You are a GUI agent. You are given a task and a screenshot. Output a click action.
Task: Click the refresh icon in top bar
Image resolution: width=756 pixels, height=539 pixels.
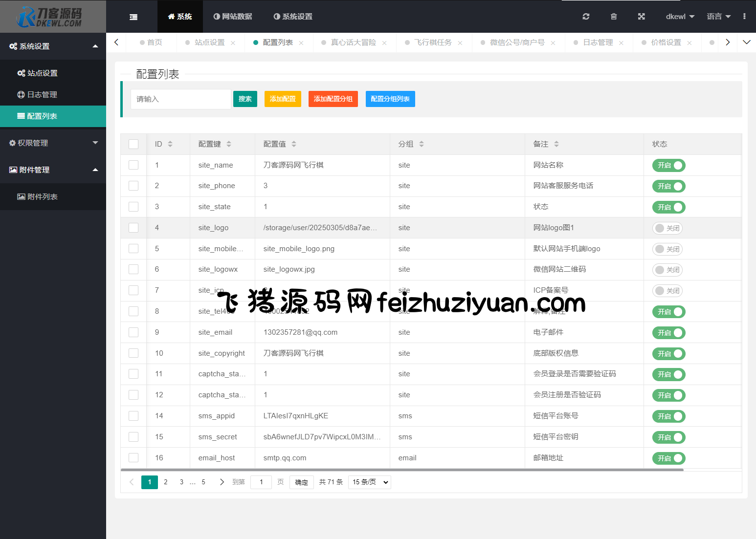point(586,17)
